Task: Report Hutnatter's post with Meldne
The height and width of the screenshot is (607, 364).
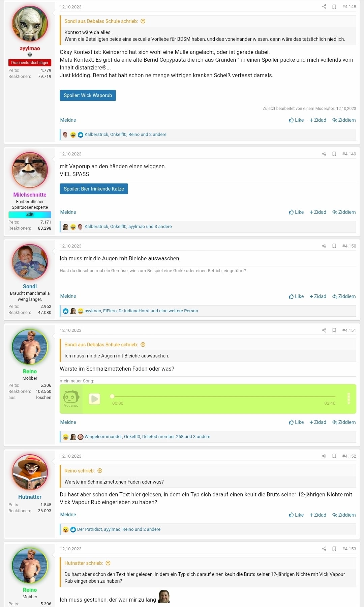Action: pyautogui.click(x=68, y=515)
